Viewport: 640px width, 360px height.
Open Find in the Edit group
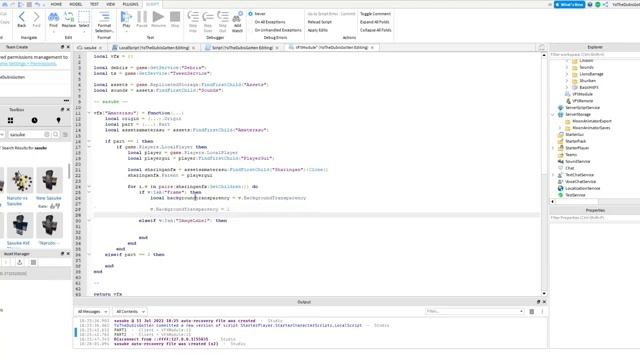tap(53, 20)
